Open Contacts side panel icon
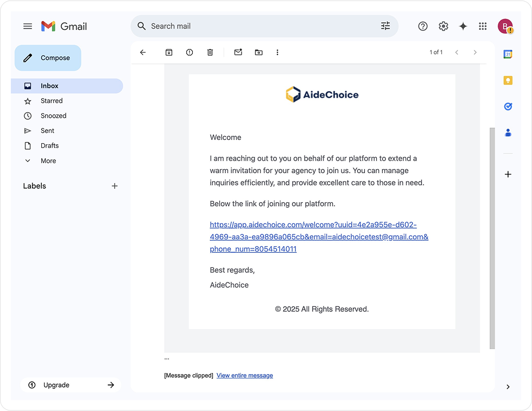Viewport: 532px width, 411px height. point(508,132)
